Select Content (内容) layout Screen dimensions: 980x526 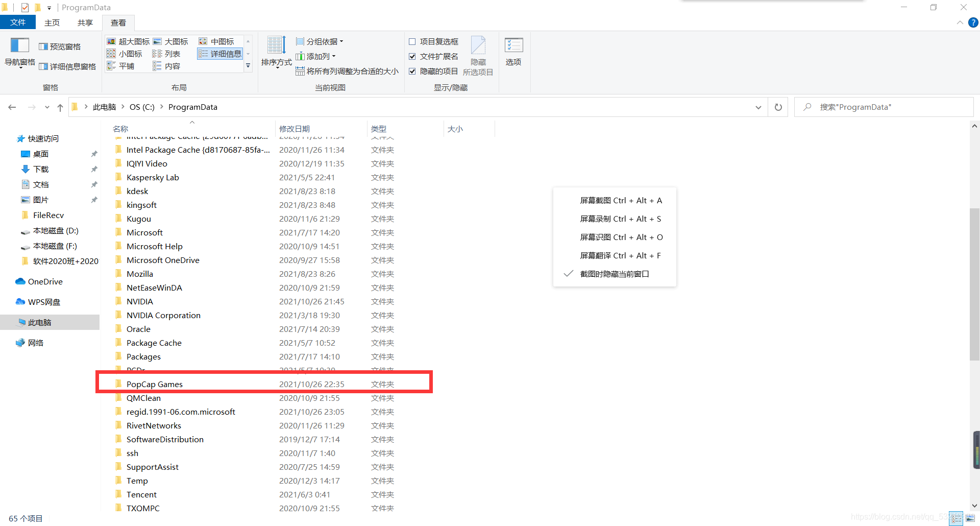click(167, 66)
